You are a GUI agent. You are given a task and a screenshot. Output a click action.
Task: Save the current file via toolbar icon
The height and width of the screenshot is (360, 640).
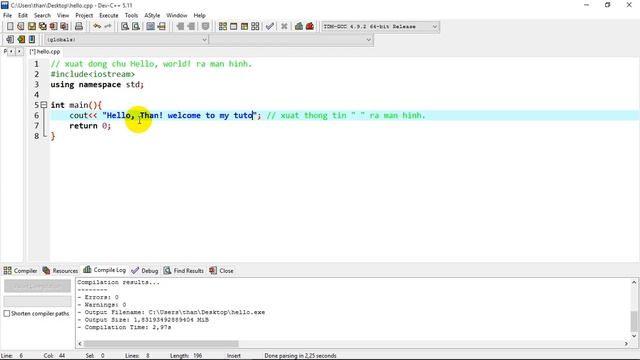32,27
